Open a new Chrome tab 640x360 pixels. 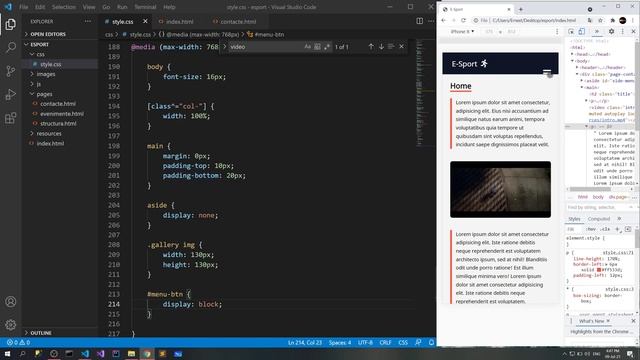[520, 9]
